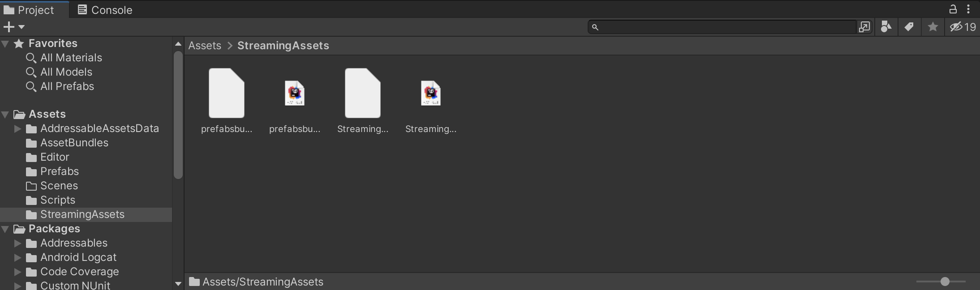Select All Models saved search

pos(86,72)
